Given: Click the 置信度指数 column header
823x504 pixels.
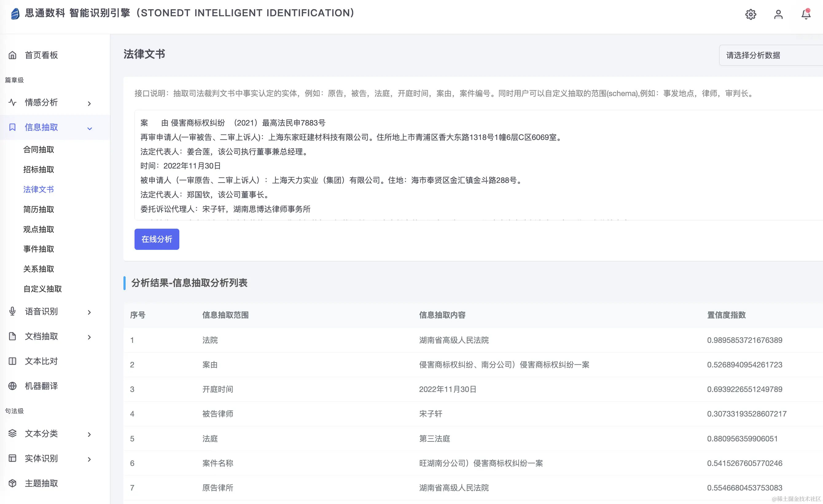Looking at the screenshot, I should 726,315.
